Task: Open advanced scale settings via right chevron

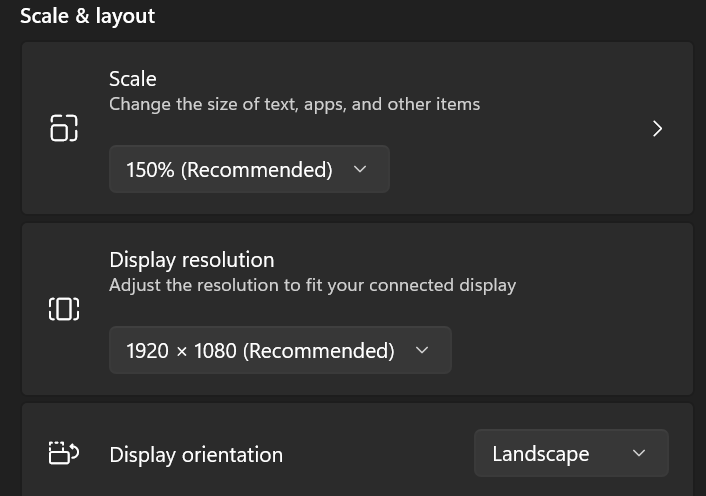Action: coord(657,128)
